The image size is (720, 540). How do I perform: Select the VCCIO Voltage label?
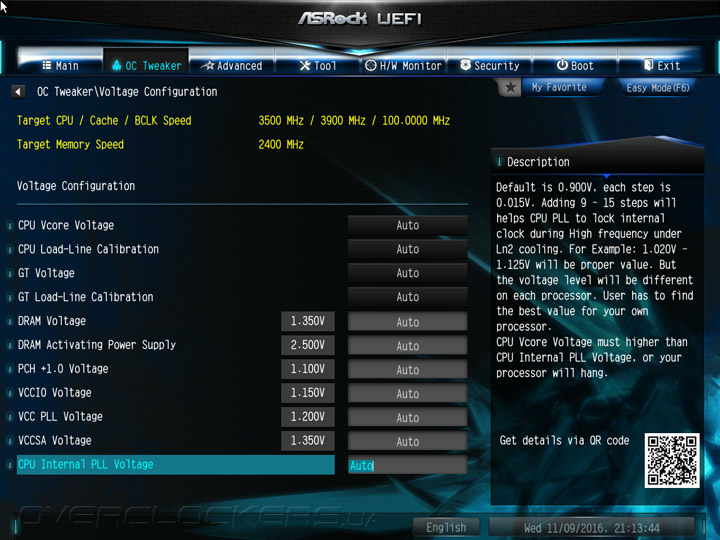[x=54, y=393]
